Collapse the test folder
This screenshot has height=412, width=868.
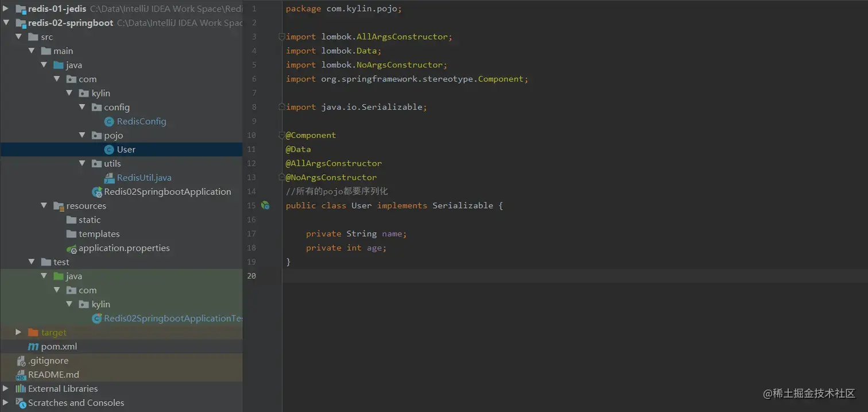pyautogui.click(x=32, y=262)
